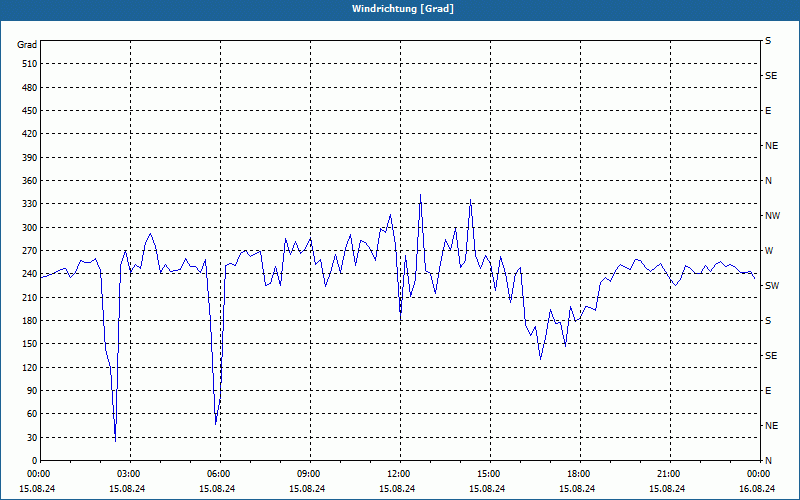Click the Grad unit label on the y-axis

[x=27, y=45]
